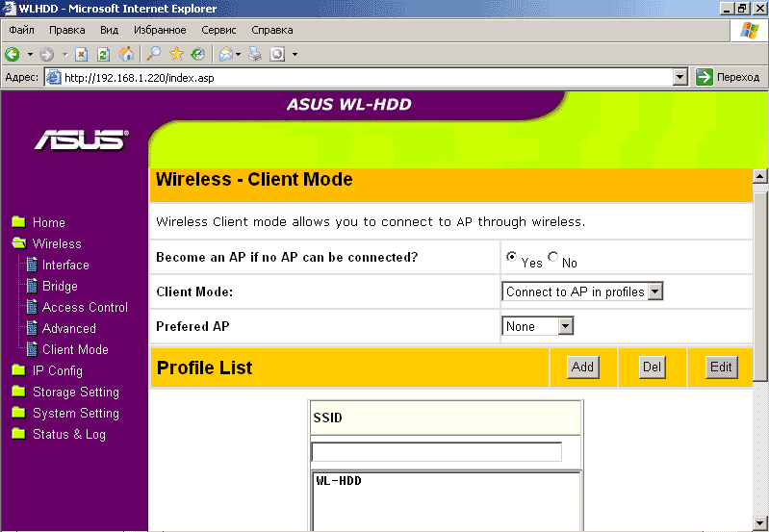Screen dimensions: 769x532
Task: Select WL-HDD in the profile list
Action: coord(339,480)
